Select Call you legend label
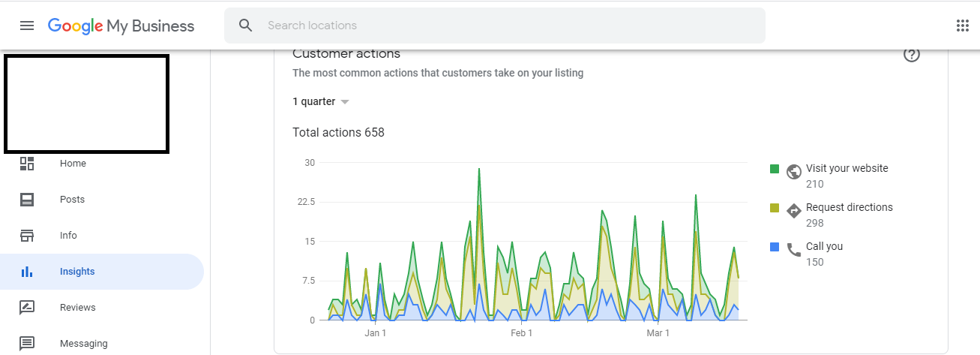The height and width of the screenshot is (355, 980). (823, 247)
